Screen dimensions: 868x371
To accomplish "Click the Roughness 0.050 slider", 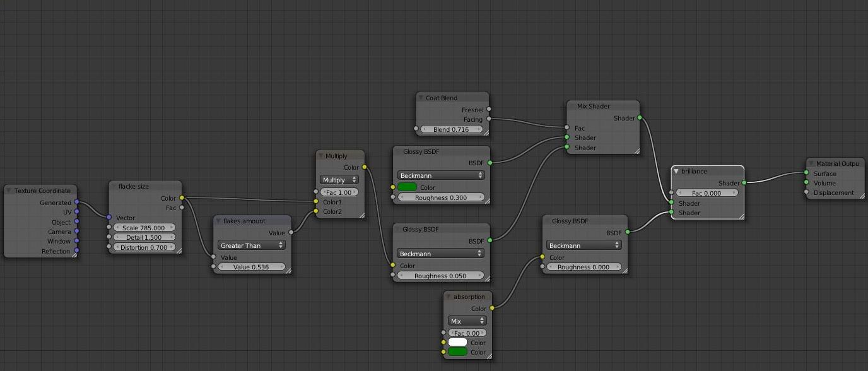I will [441, 276].
